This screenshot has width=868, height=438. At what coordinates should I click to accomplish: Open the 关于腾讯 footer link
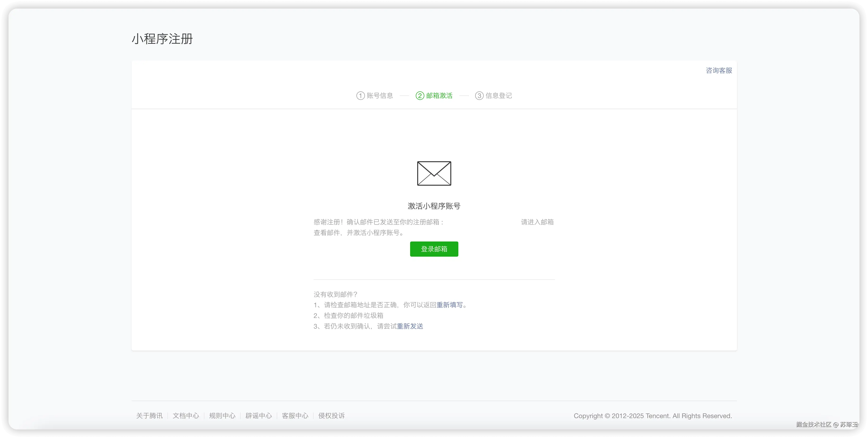click(149, 416)
